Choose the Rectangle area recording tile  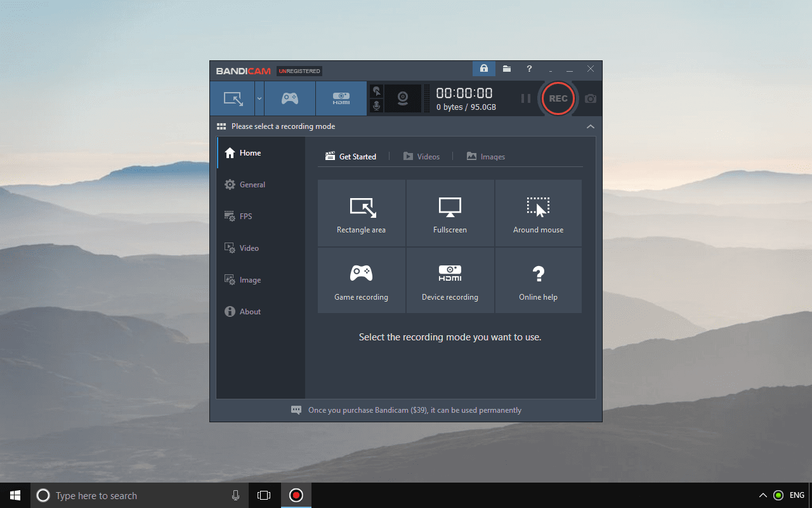(362, 213)
